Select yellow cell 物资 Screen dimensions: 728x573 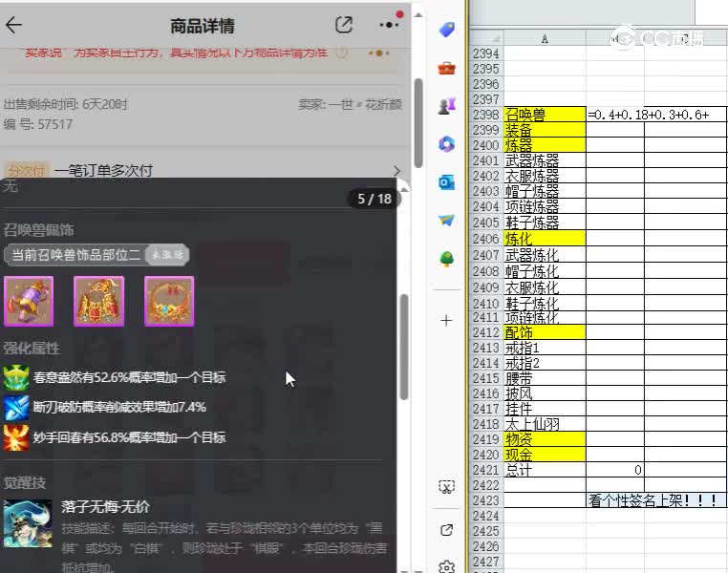click(545, 439)
